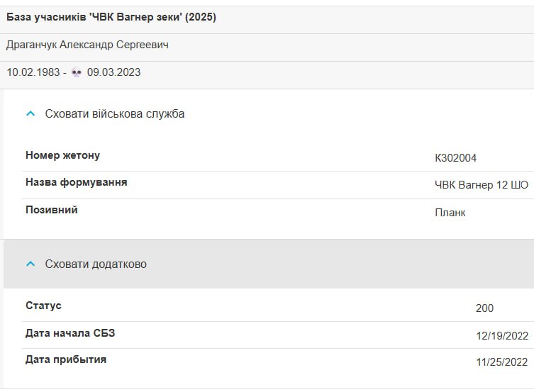Click the token number К302004

click(x=455, y=158)
